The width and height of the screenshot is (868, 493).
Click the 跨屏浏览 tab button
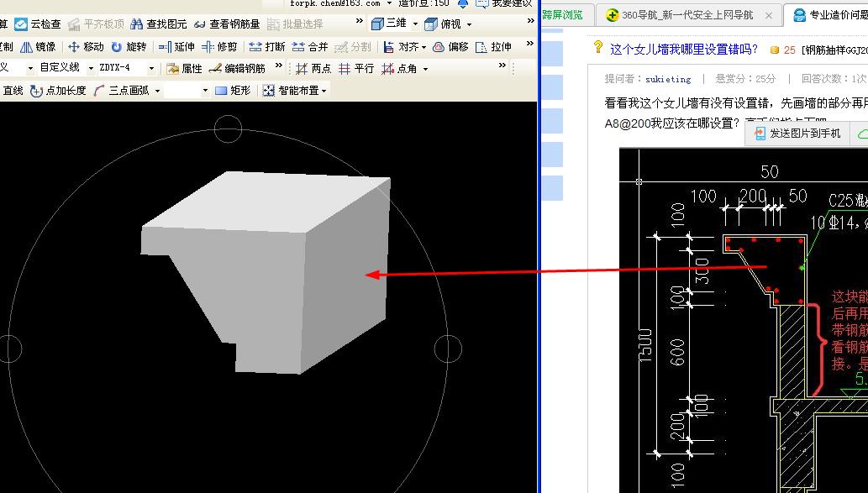562,15
